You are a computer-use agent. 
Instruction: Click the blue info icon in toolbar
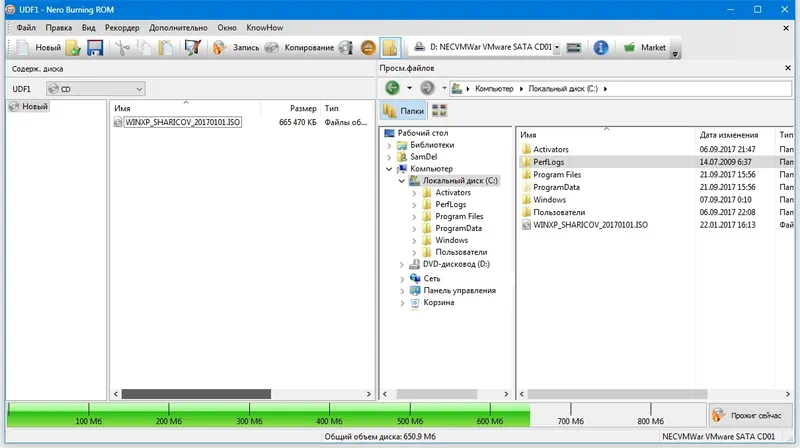coord(601,47)
